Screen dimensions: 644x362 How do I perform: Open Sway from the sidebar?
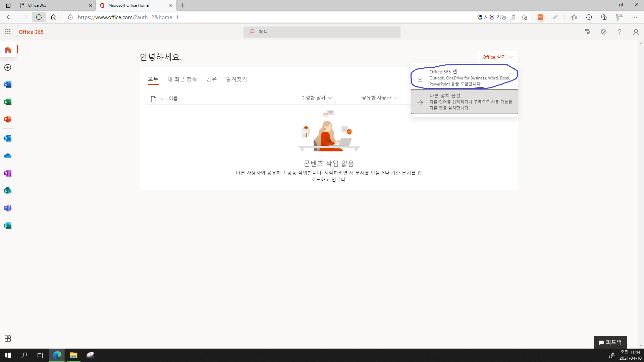click(8, 226)
